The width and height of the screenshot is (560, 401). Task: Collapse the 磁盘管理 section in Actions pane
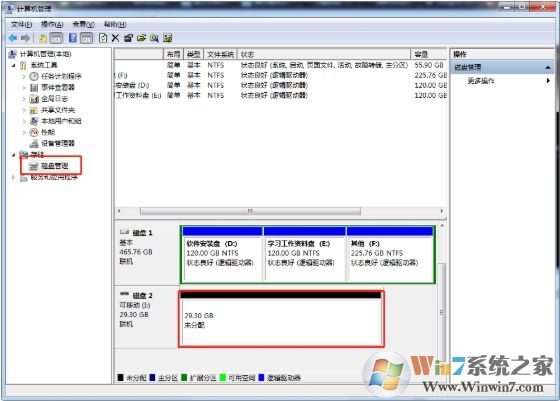tap(548, 67)
